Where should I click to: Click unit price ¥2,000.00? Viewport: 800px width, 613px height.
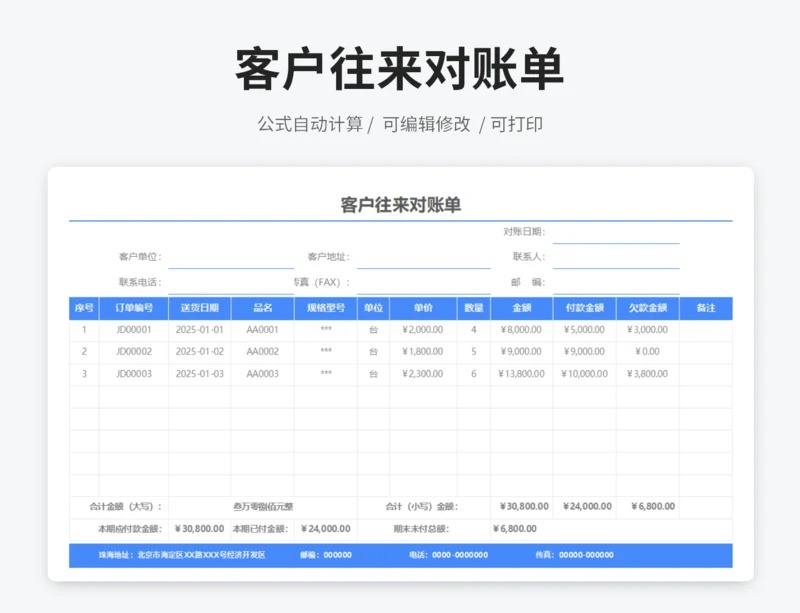coord(423,330)
